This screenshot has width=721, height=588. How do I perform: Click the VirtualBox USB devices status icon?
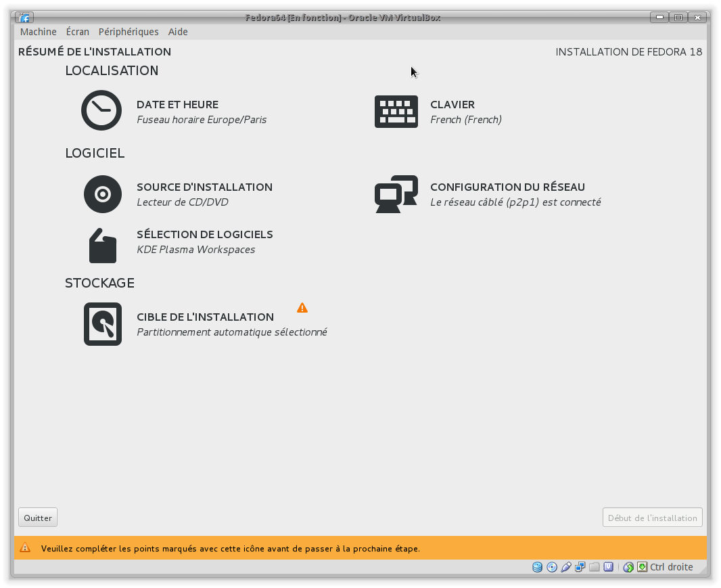click(x=566, y=567)
